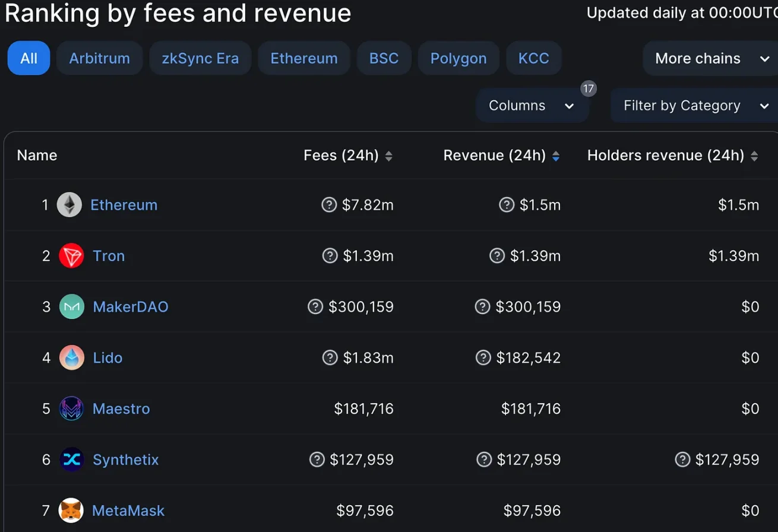Open the Lido protocol link
This screenshot has width=778, height=532.
[x=107, y=358]
